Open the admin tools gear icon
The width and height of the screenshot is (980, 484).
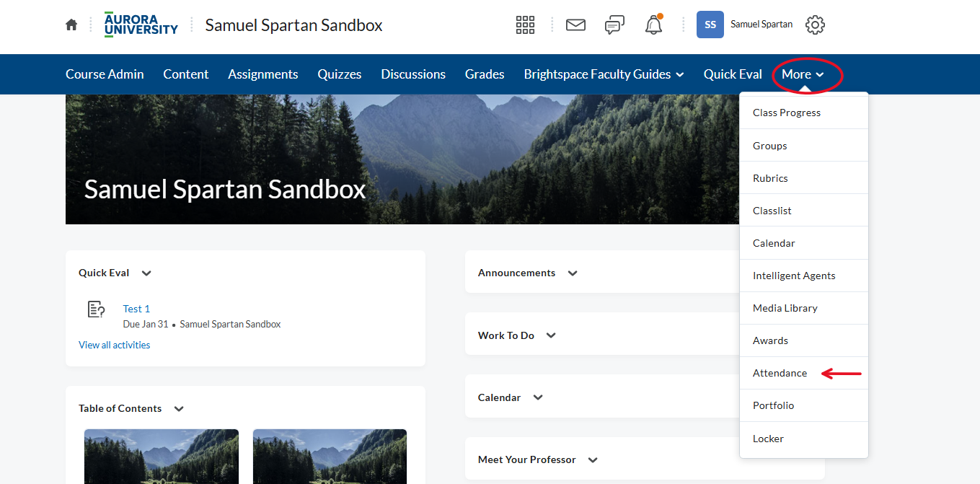815,25
